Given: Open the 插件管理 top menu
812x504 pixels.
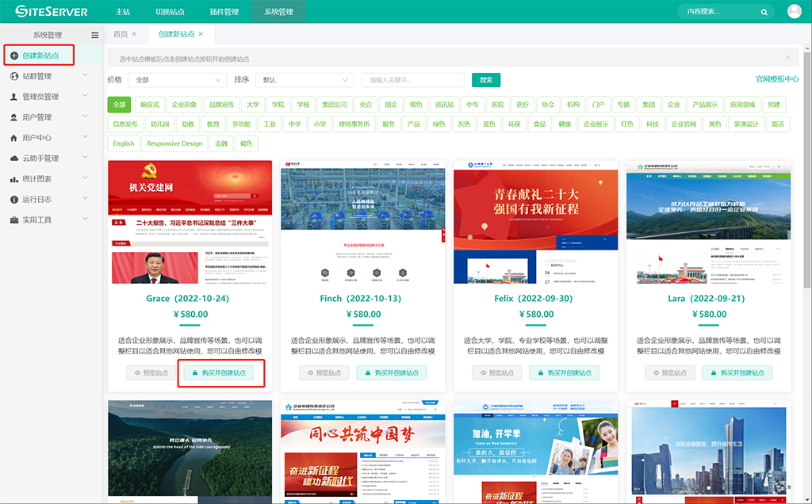Looking at the screenshot, I should click(x=224, y=12).
